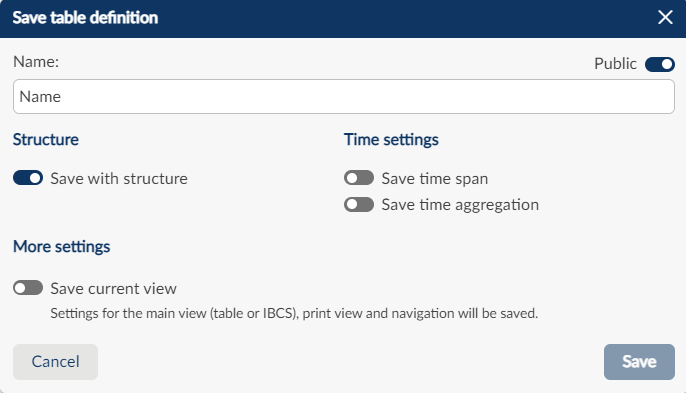The image size is (686, 393).
Task: Click the 'Save time span' label text
Action: pyautogui.click(x=434, y=179)
